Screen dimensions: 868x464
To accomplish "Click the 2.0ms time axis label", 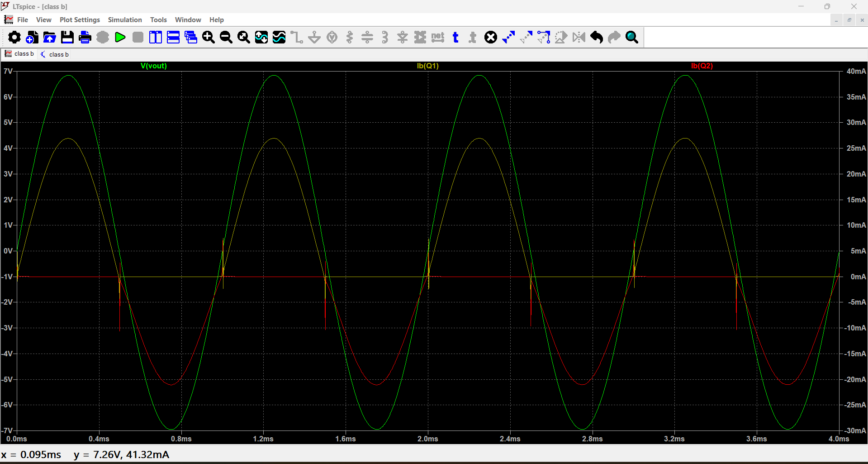I will [x=428, y=439].
